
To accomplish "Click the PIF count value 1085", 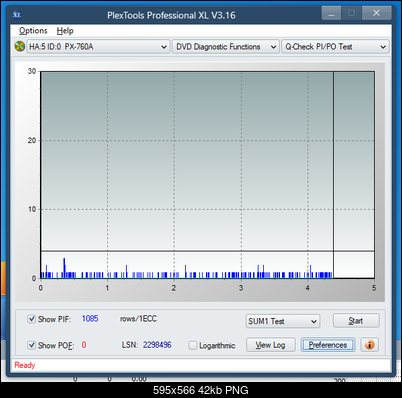I will click(90, 319).
